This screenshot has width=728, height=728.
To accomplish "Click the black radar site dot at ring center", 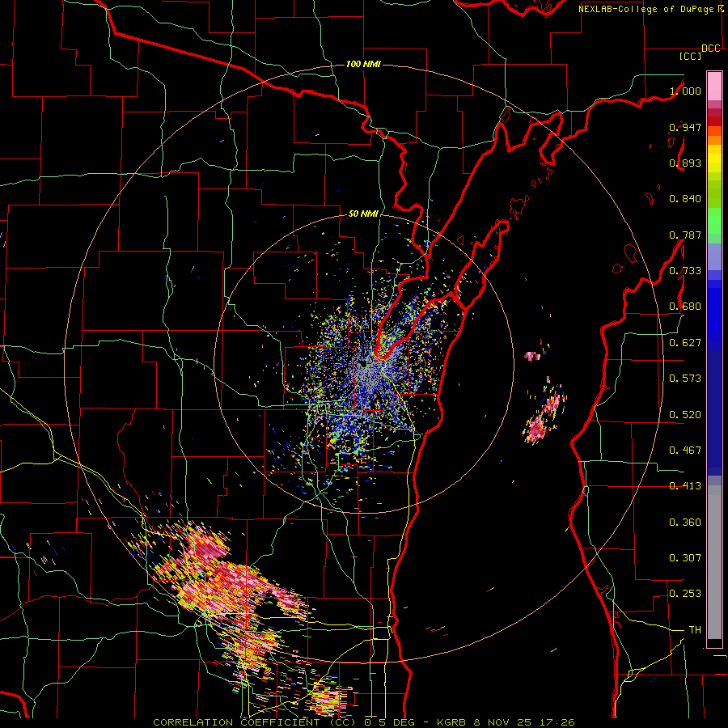I will [363, 365].
